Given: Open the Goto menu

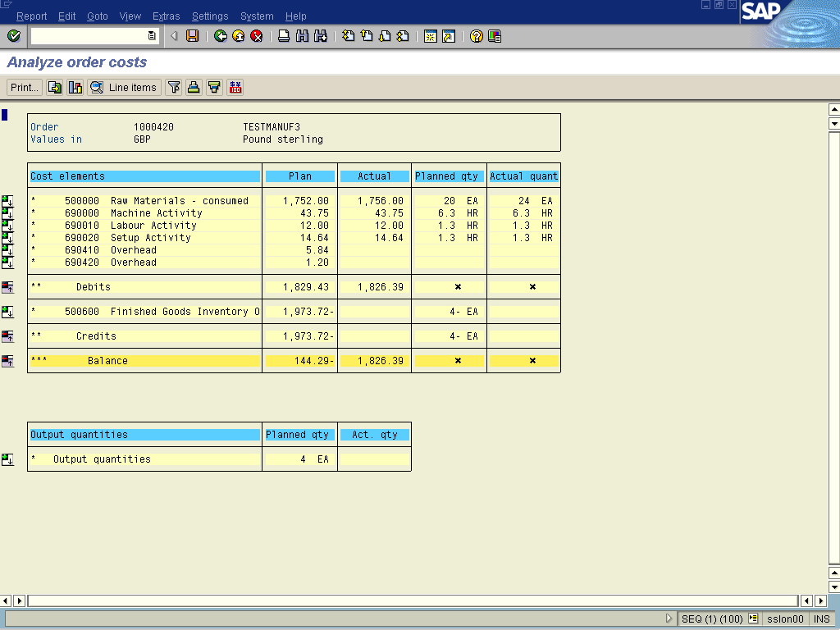Looking at the screenshot, I should [97, 16].
